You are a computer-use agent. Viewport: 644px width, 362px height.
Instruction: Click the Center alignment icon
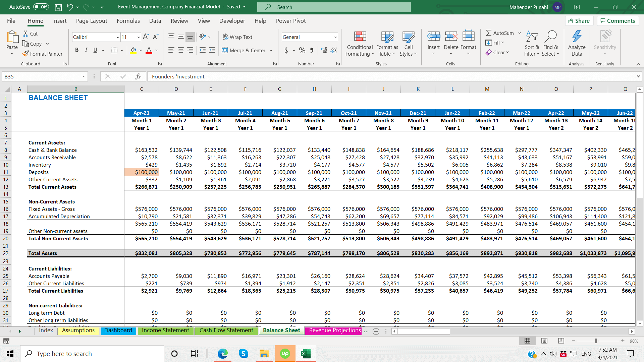tap(180, 50)
